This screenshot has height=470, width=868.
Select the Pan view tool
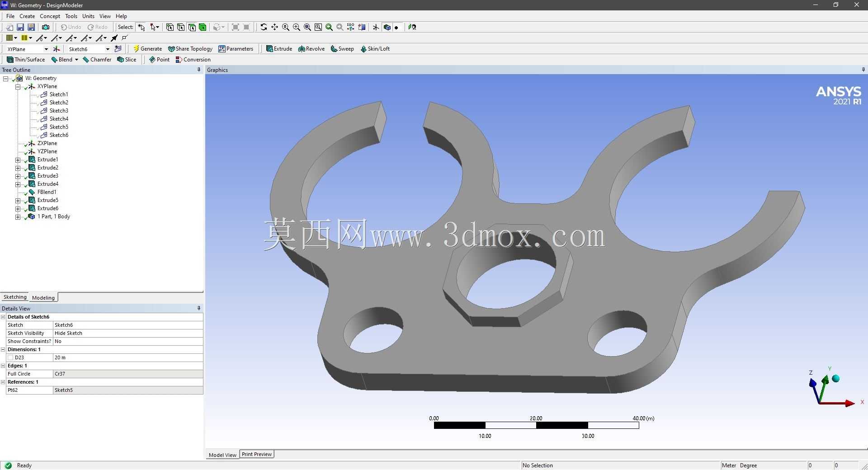coord(274,27)
